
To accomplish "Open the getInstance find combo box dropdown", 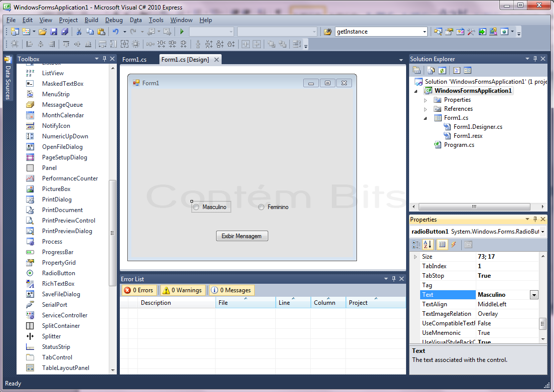I will click(x=424, y=32).
